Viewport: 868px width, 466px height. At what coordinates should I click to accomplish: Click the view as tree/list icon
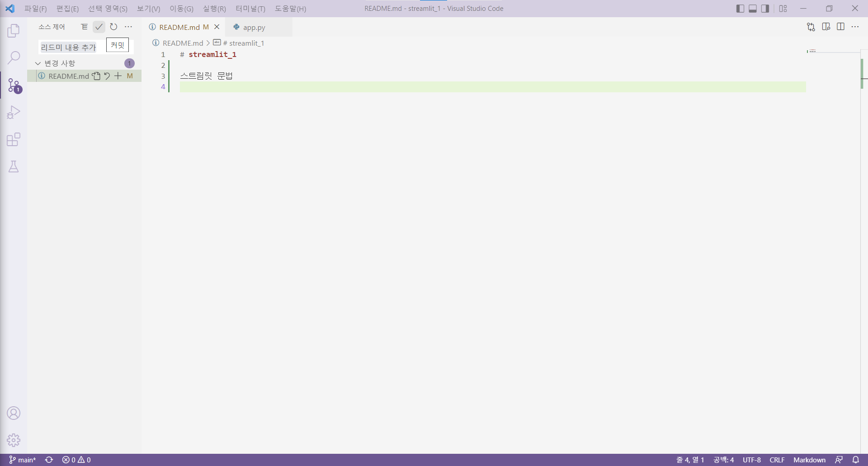click(84, 27)
